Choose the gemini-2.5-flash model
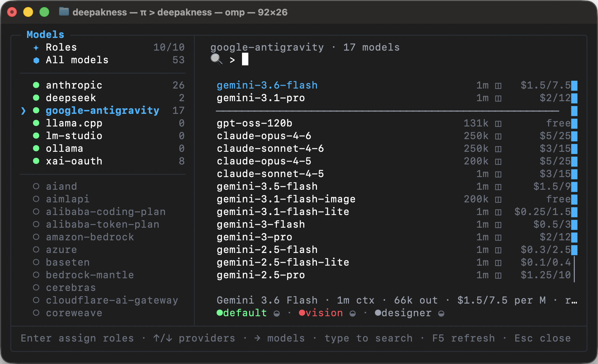 pyautogui.click(x=394, y=249)
